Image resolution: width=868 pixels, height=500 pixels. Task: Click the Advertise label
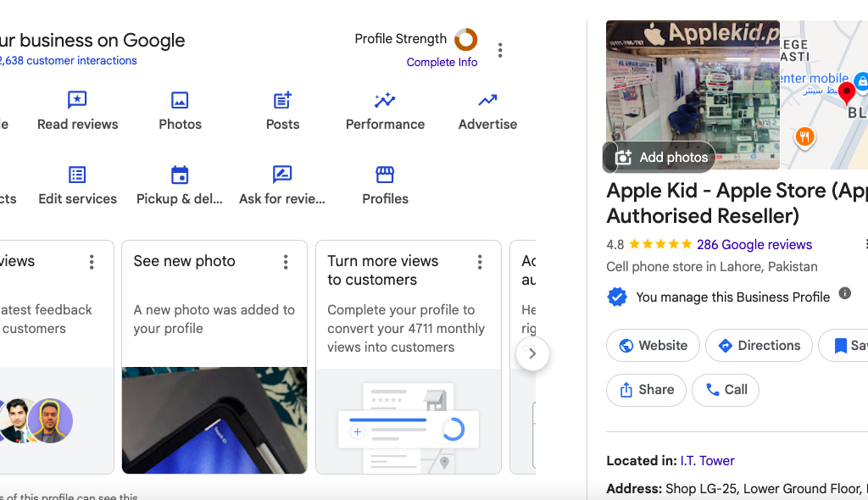click(x=487, y=124)
